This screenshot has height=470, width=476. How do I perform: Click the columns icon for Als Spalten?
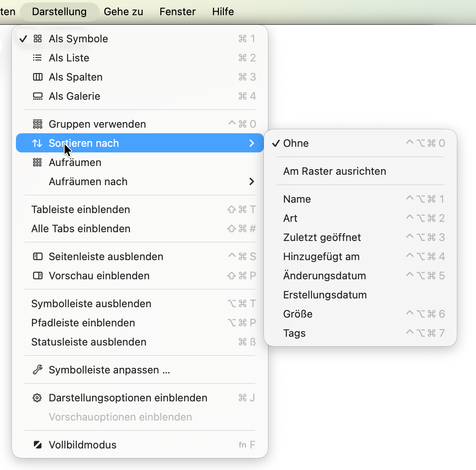click(37, 77)
